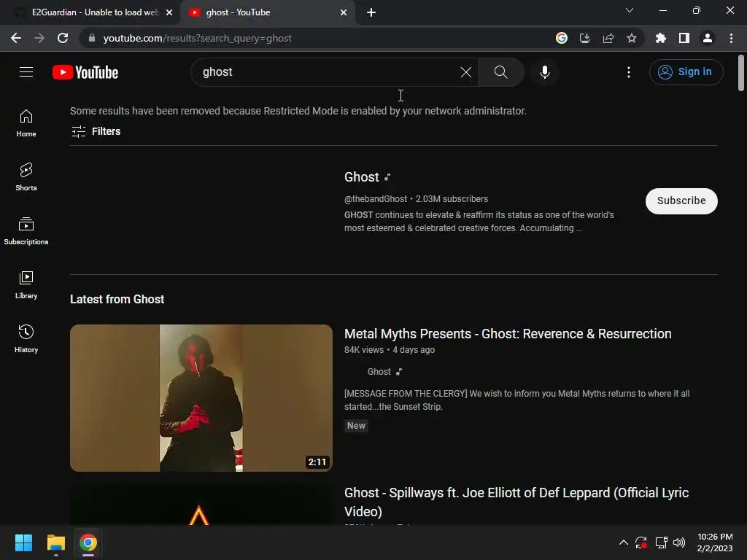
Task: Click the Restricted Mode notice text
Action: pyautogui.click(x=298, y=111)
